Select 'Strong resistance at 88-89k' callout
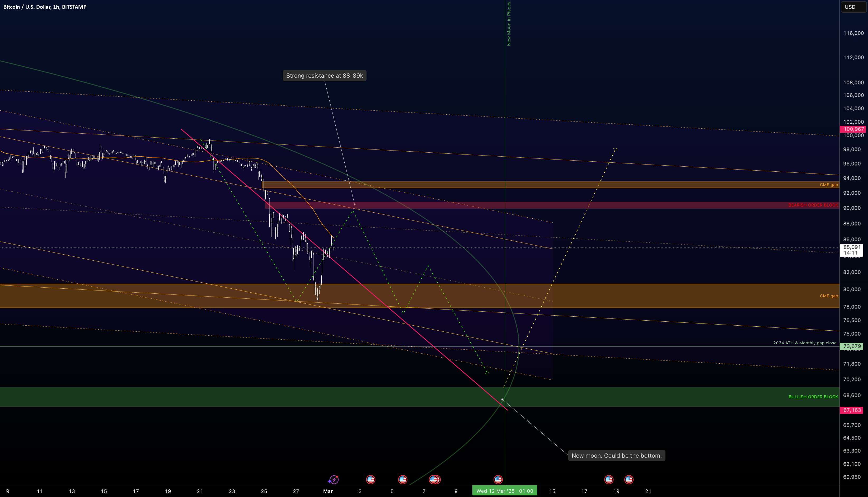868x497 pixels. click(325, 76)
